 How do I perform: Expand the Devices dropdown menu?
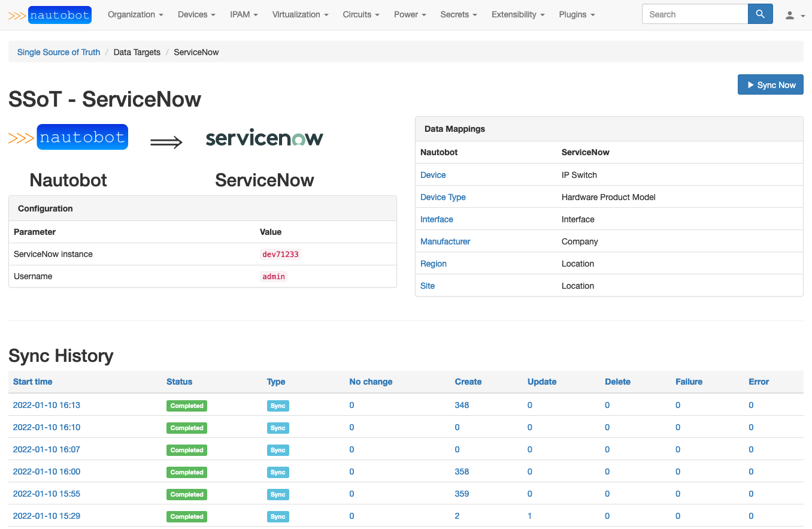point(196,14)
